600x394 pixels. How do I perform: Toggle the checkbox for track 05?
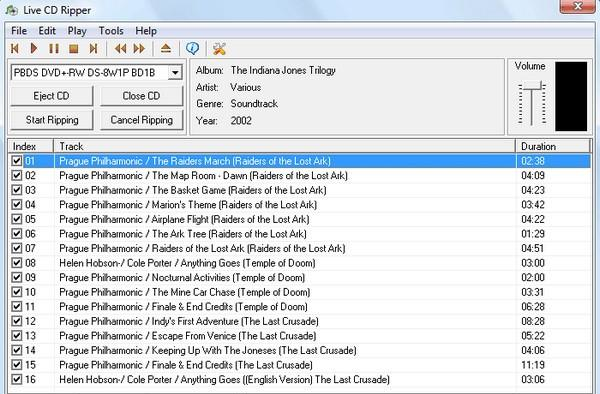tap(16, 219)
